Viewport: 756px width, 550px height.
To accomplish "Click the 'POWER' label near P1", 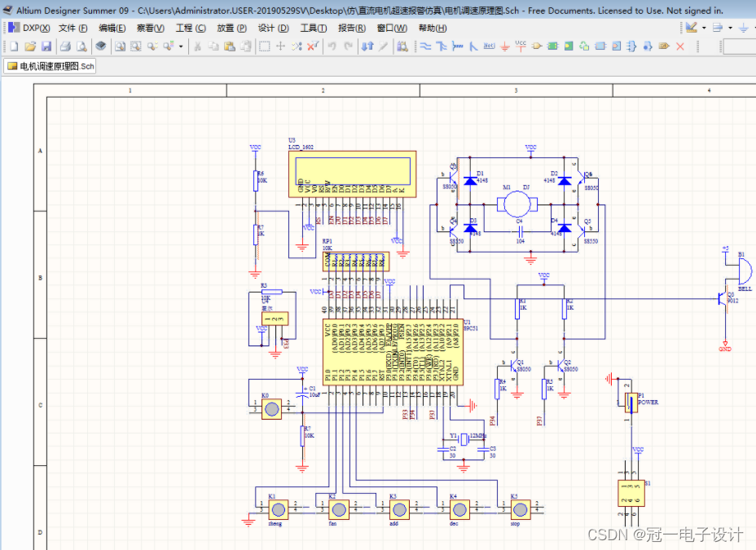I will (x=648, y=402).
